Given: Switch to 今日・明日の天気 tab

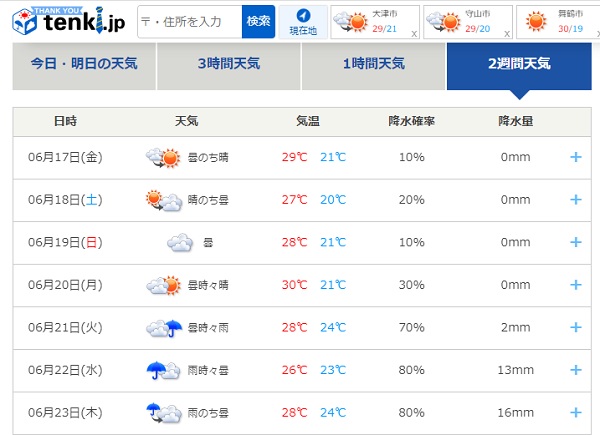Looking at the screenshot, I should (84, 64).
